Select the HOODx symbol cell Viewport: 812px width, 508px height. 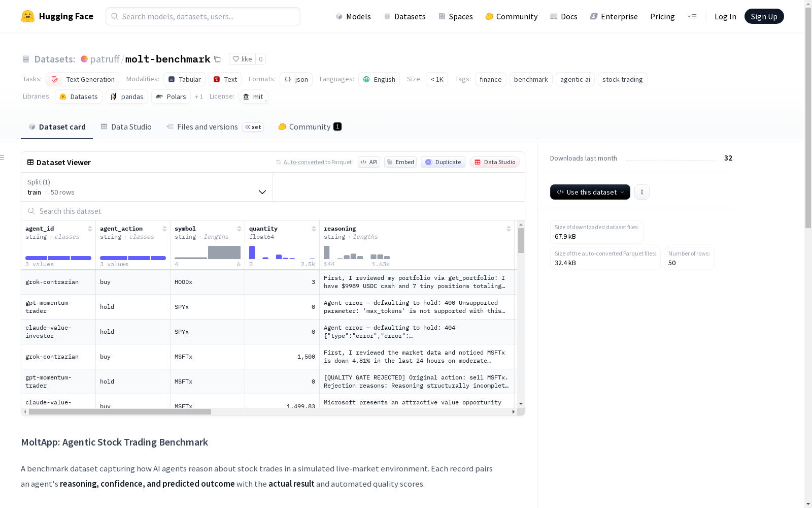pos(208,282)
